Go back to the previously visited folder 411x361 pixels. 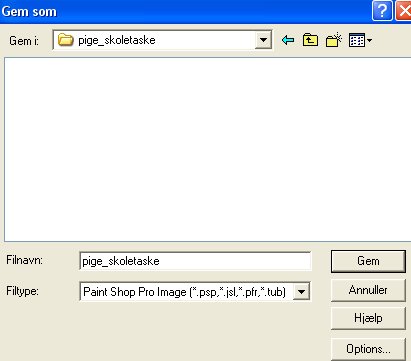coord(288,40)
